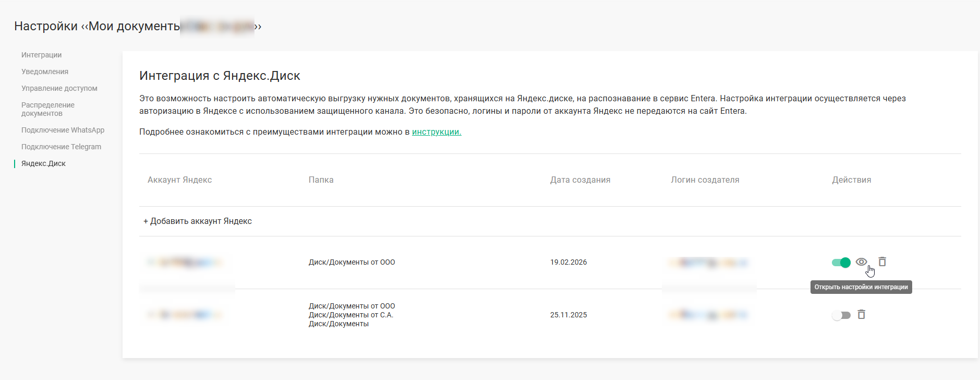Delete the integration created 25.11.2025
Image resolution: width=980 pixels, height=380 pixels.
(861, 315)
